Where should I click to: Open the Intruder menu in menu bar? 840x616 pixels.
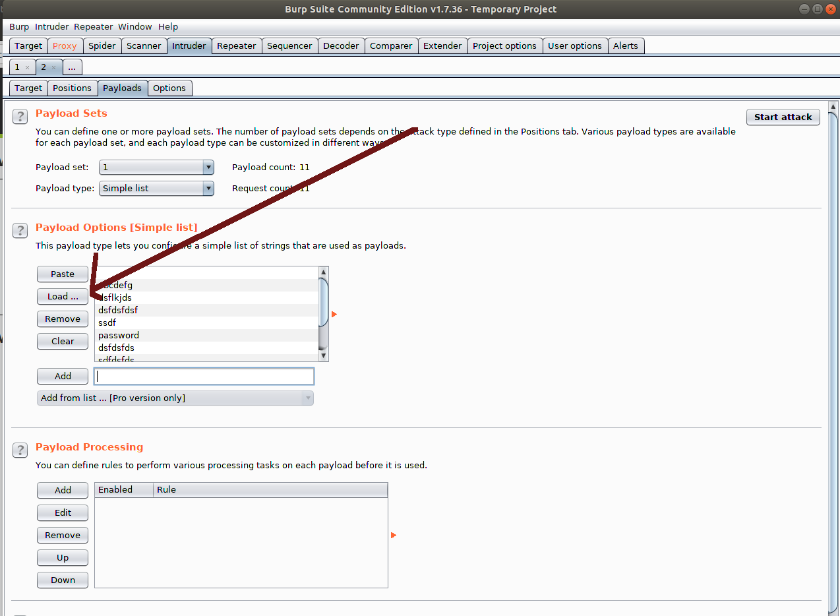coord(51,27)
